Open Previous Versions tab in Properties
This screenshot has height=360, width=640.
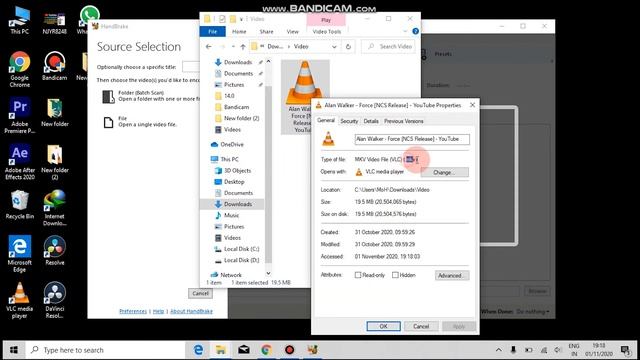click(x=404, y=121)
